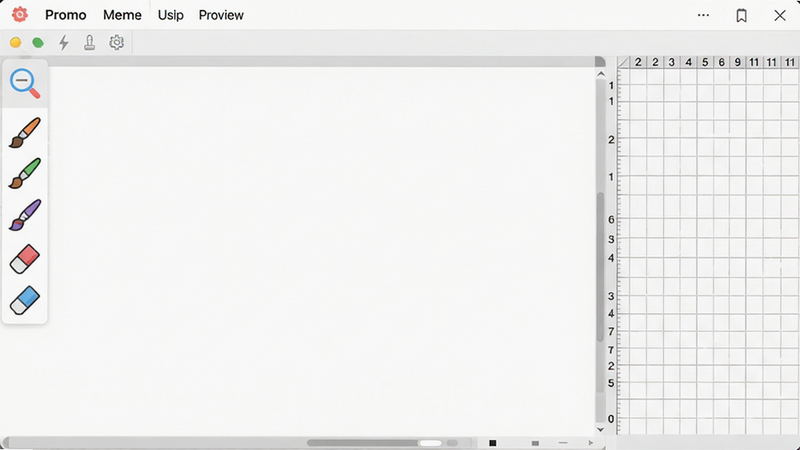This screenshot has width=800, height=450.
Task: Click the vertical scrollbar up arrow
Action: click(x=601, y=74)
